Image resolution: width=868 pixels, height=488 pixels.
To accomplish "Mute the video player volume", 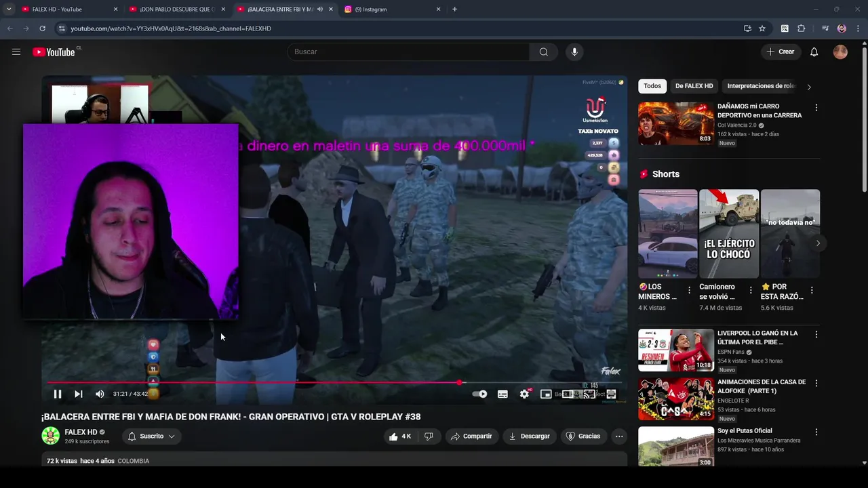I will (100, 394).
